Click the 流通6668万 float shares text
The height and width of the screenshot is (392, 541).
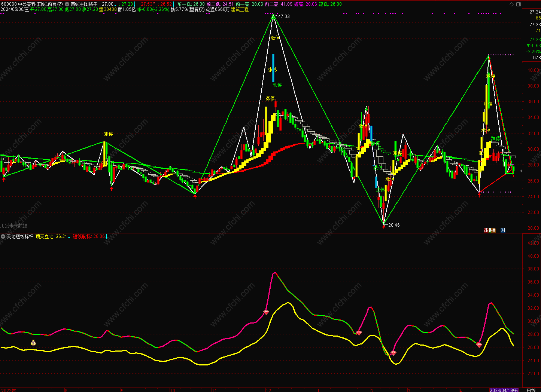coord(218,9)
